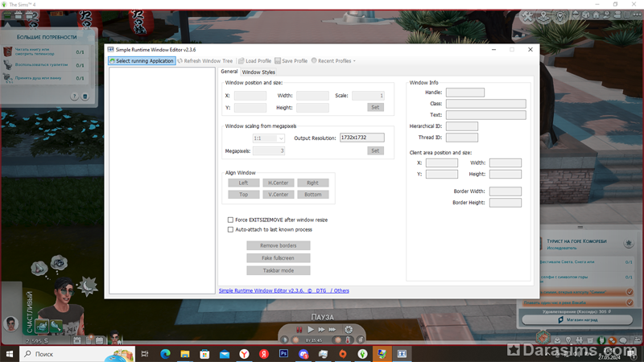Click the Left align button
644x362 pixels.
coord(244,183)
